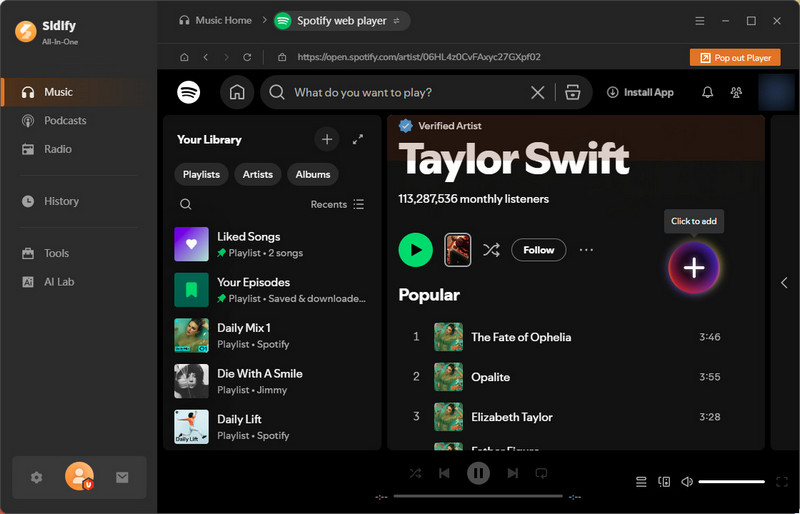
Task: Go back with the left arrow navigation
Action: 206,58
